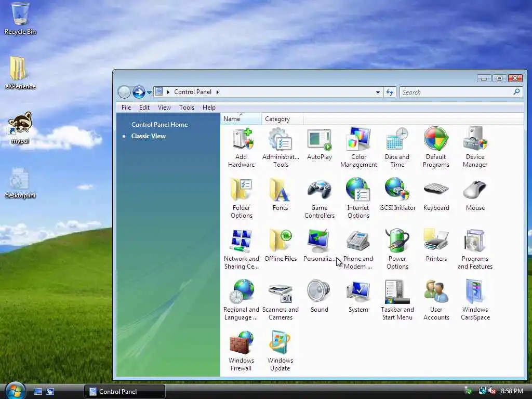Open the Start orb
532x399 pixels.
(x=15, y=390)
